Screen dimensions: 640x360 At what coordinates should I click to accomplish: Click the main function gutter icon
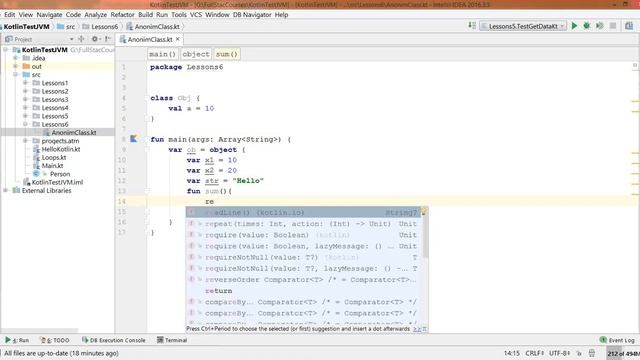pos(133,139)
